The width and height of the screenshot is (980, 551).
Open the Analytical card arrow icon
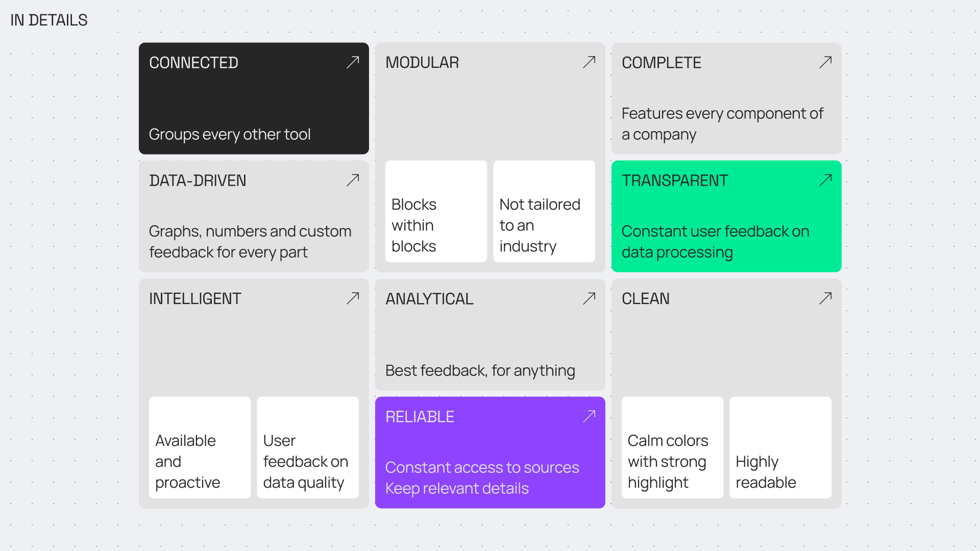(x=589, y=298)
